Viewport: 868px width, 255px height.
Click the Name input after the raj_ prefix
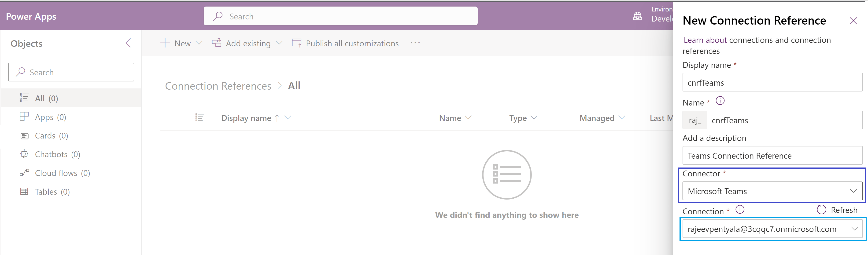tap(784, 120)
